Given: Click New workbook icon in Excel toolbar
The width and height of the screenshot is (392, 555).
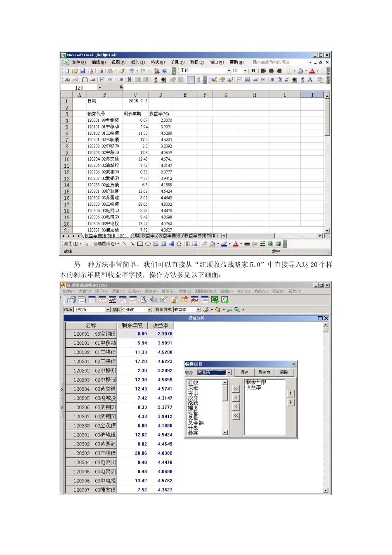Looking at the screenshot, I should [67, 71].
